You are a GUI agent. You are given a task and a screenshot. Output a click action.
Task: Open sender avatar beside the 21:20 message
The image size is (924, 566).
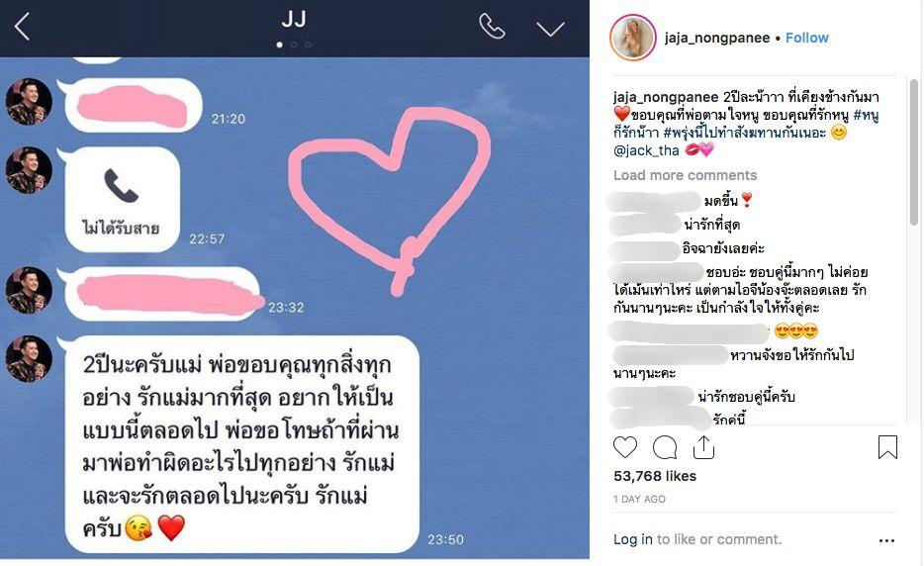coord(29,101)
